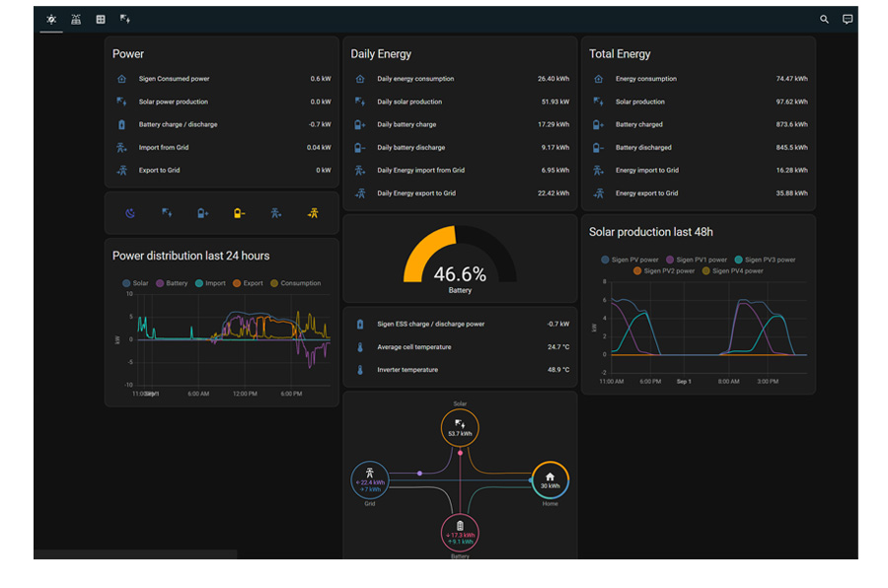This screenshot has height=588, width=888.
Task: Open the 46.6% Battery gauge
Action: (460, 258)
